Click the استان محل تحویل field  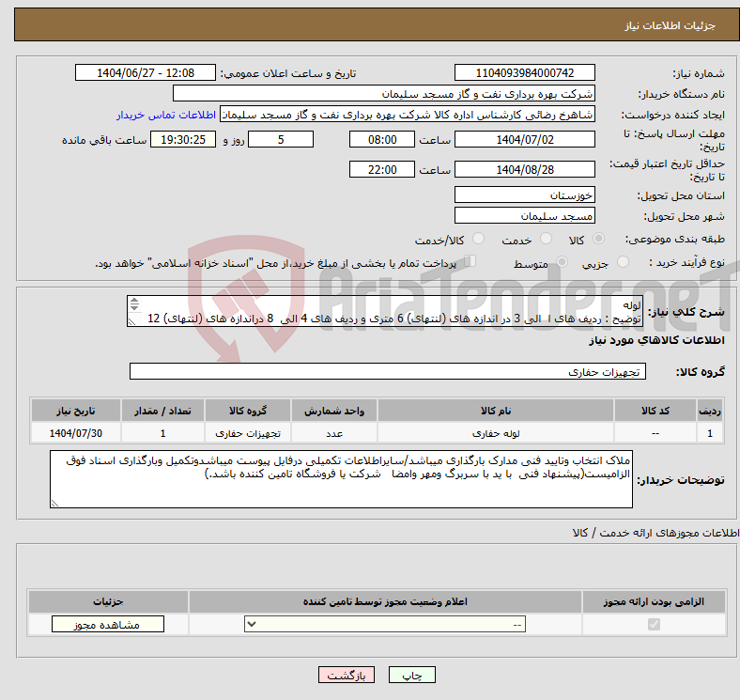coord(524,194)
